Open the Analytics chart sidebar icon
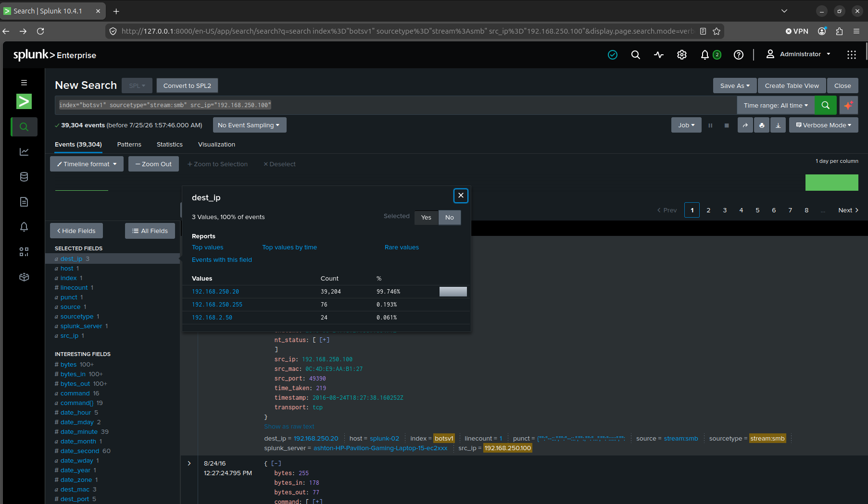 coord(24,152)
